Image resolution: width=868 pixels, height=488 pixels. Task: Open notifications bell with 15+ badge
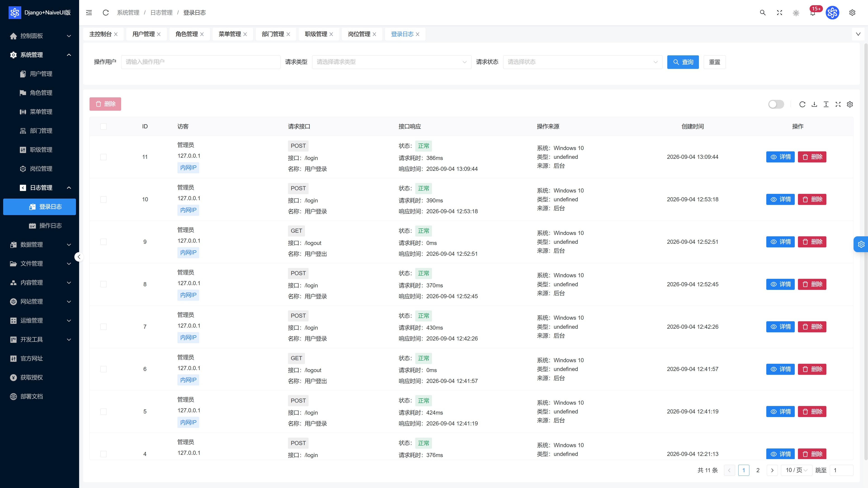click(x=813, y=12)
